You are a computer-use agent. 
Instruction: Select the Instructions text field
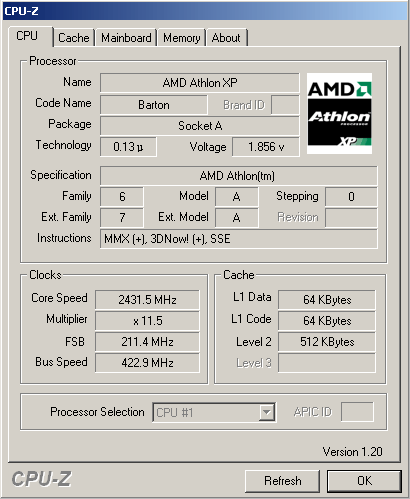239,239
